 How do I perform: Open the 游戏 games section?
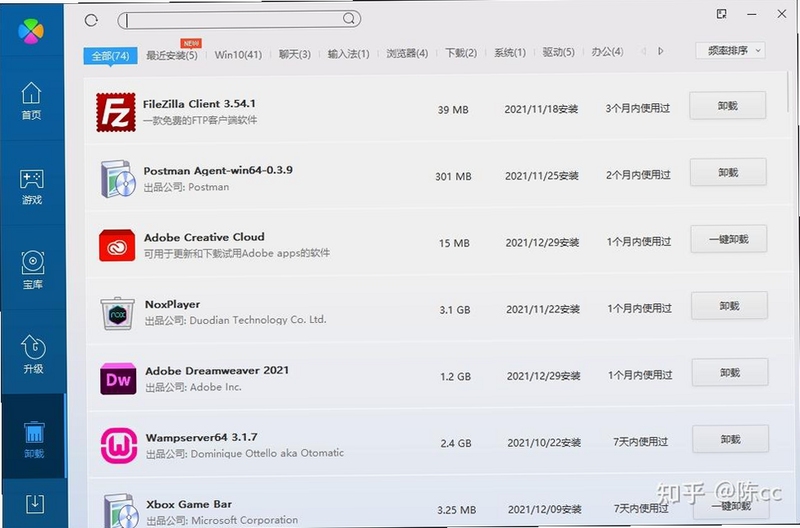tap(32, 187)
